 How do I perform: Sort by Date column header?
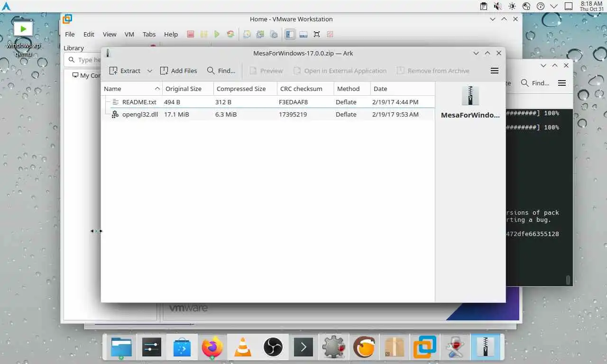pos(402,89)
